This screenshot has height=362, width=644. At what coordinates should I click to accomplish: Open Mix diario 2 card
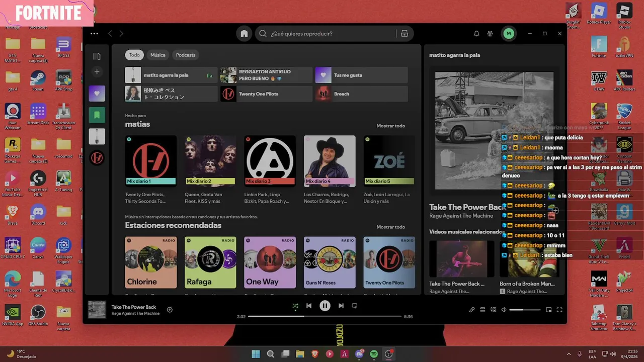(x=210, y=170)
